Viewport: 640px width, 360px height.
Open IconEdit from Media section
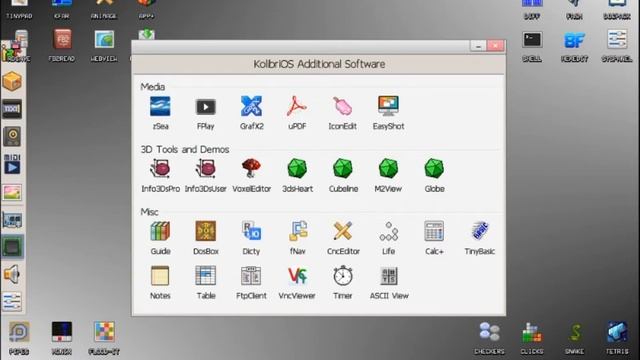[x=342, y=107]
